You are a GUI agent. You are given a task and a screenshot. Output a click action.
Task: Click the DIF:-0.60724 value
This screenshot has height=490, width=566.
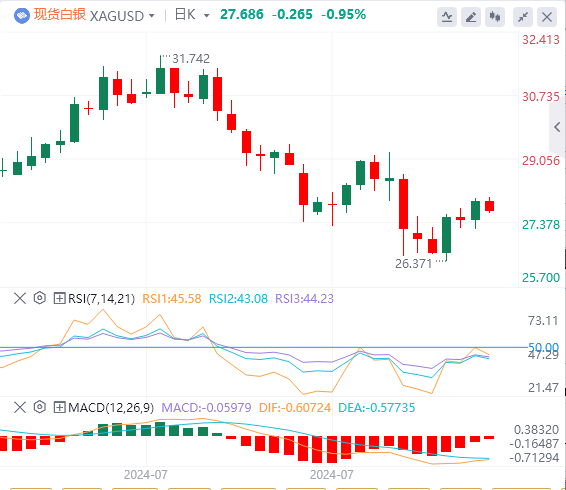coord(295,408)
